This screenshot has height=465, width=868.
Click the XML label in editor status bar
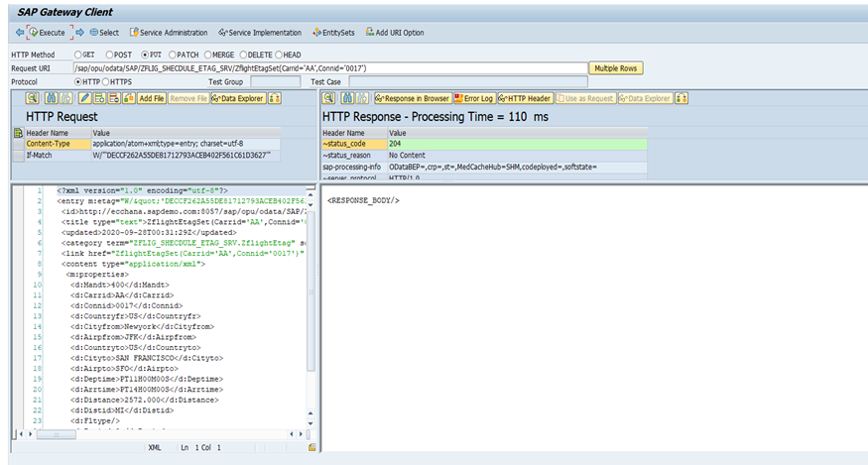click(x=155, y=447)
